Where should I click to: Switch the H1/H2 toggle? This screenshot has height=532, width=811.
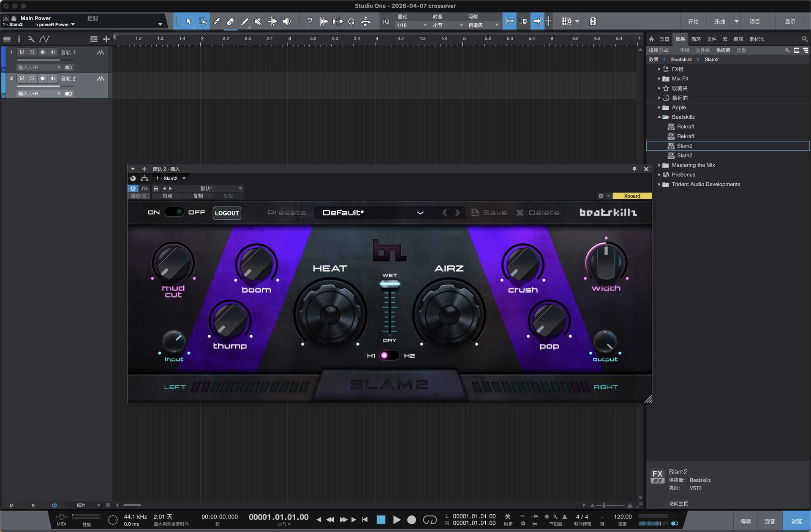click(389, 356)
